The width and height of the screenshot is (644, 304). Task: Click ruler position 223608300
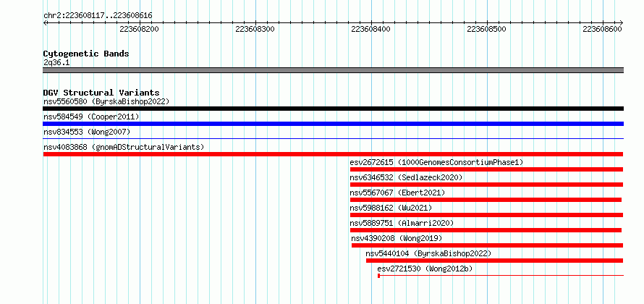(x=255, y=30)
